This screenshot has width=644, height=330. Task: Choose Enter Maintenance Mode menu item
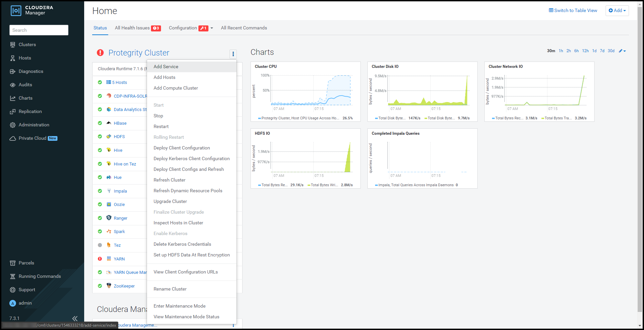pos(179,306)
